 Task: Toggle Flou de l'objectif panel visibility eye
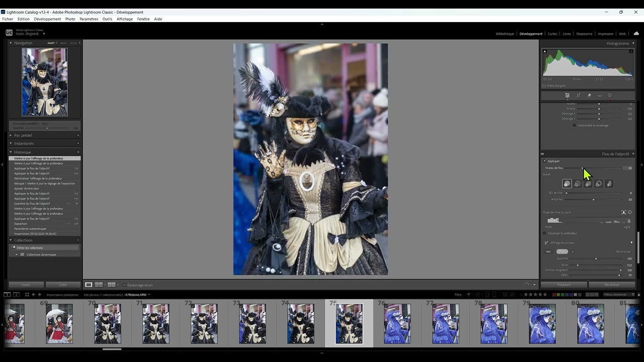coord(542,154)
